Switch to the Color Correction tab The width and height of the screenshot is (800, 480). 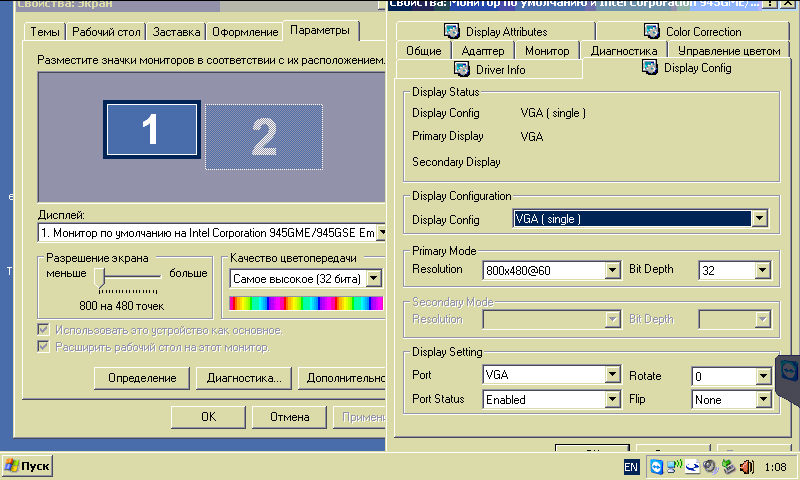(x=693, y=31)
